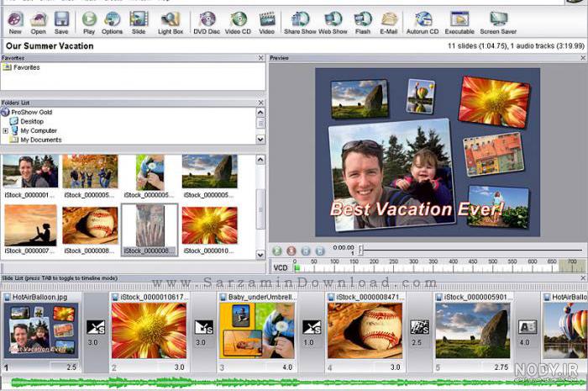Select the baseball in glove file thumbnail
Image resolution: width=588 pixels, height=391 pixels.
(x=90, y=225)
